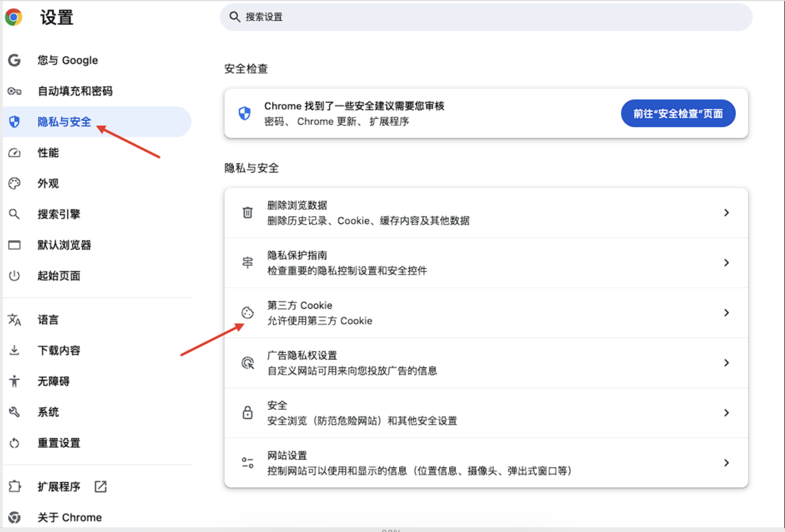Viewport: 785px width, 532px height.
Task: Select the 重置设置 reset icon
Action: click(x=14, y=443)
